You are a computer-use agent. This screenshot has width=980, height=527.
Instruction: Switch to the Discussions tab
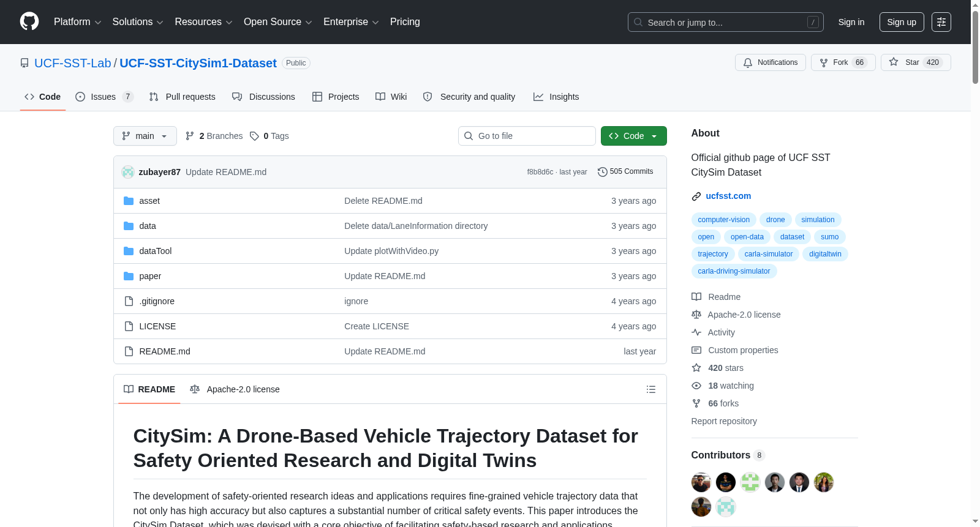[263, 97]
